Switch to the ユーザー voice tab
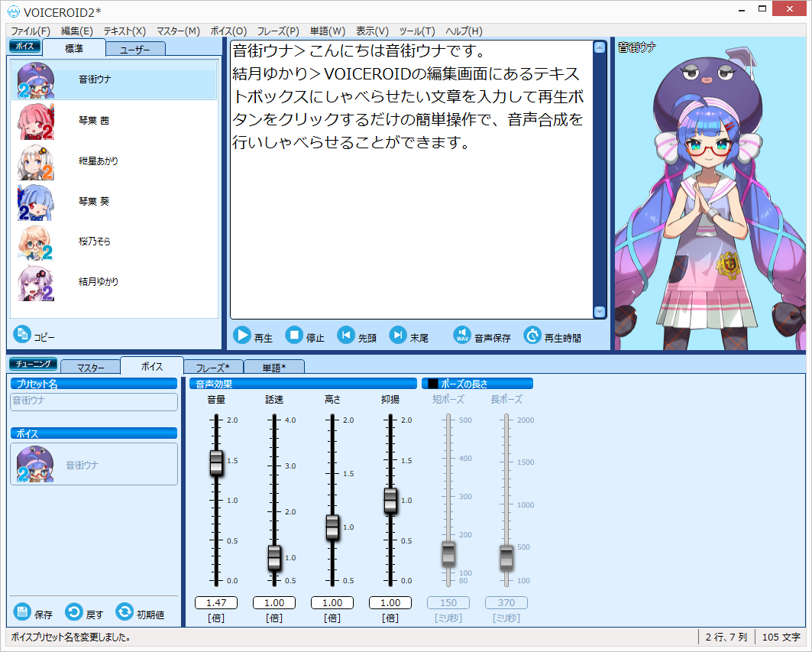This screenshot has height=652, width=812. pos(135,50)
